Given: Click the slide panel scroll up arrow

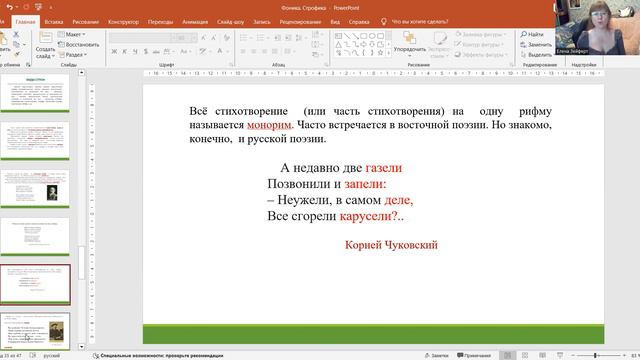Looking at the screenshot, I should point(82,73).
